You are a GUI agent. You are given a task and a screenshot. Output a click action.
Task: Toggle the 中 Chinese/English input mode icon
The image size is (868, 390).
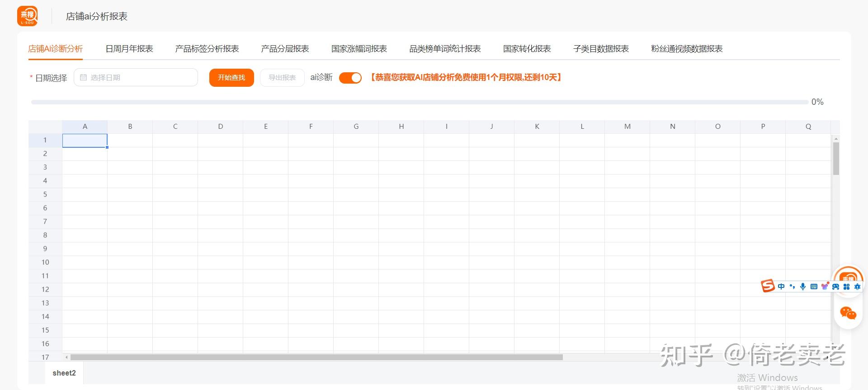781,287
